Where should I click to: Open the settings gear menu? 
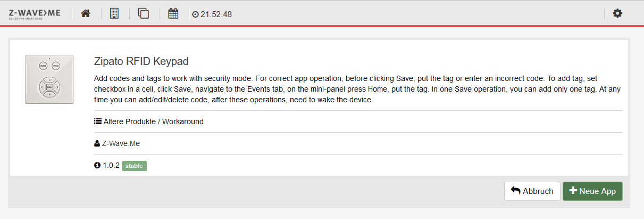click(x=617, y=13)
